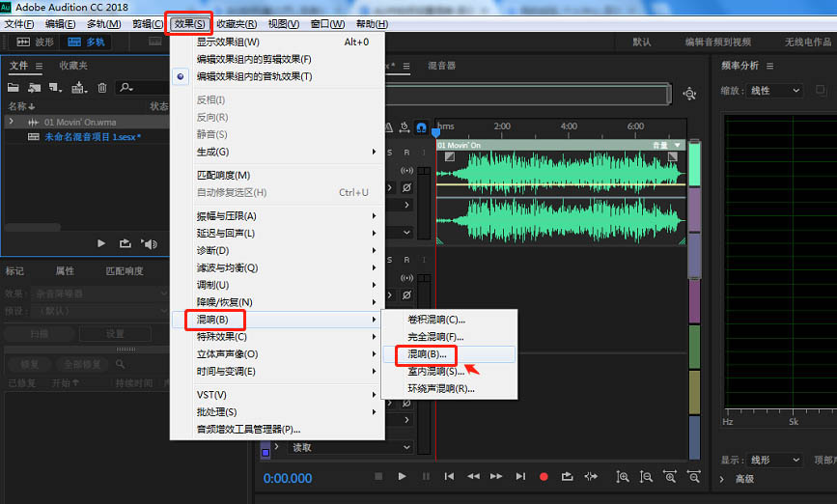
Task: Click the Skip Selection icon in transport
Action: pos(591,476)
